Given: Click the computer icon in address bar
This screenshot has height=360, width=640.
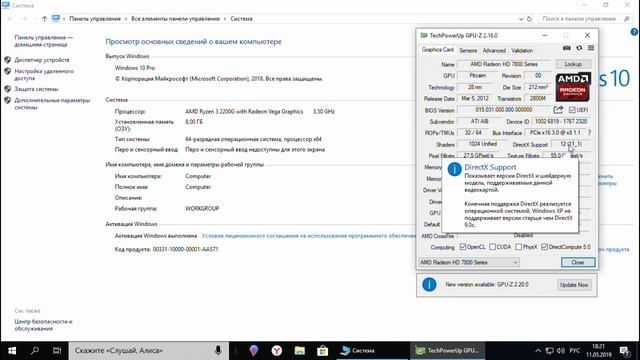Looking at the screenshot, I should pos(56,18).
